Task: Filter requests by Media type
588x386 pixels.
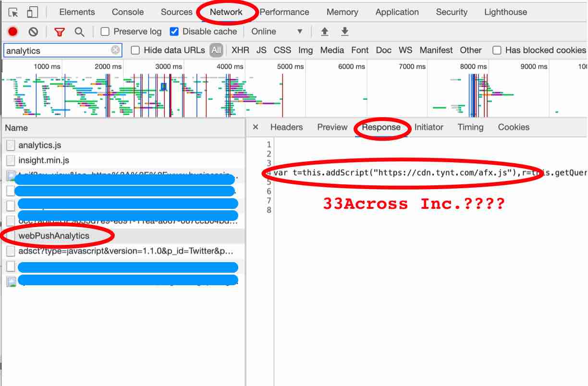Action: [332, 50]
